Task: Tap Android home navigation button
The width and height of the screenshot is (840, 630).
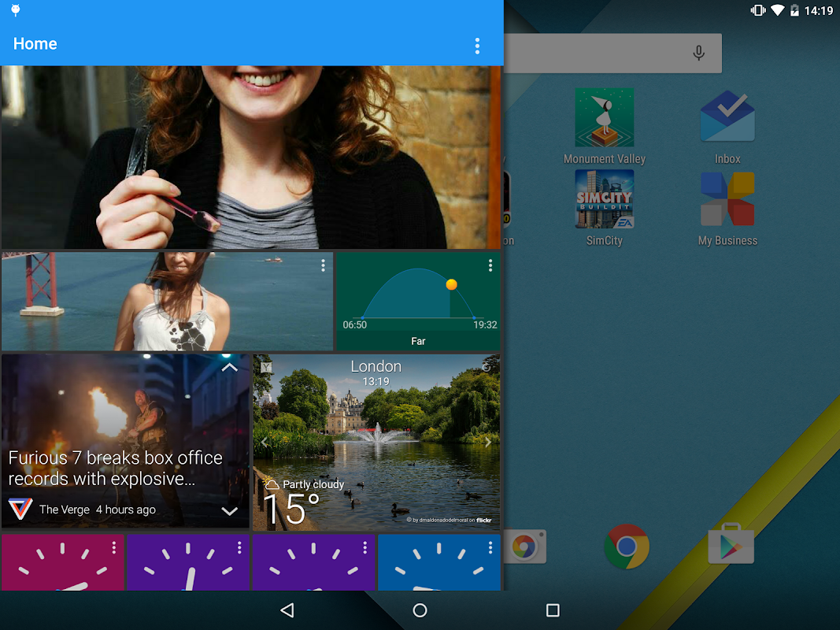Action: (420, 610)
